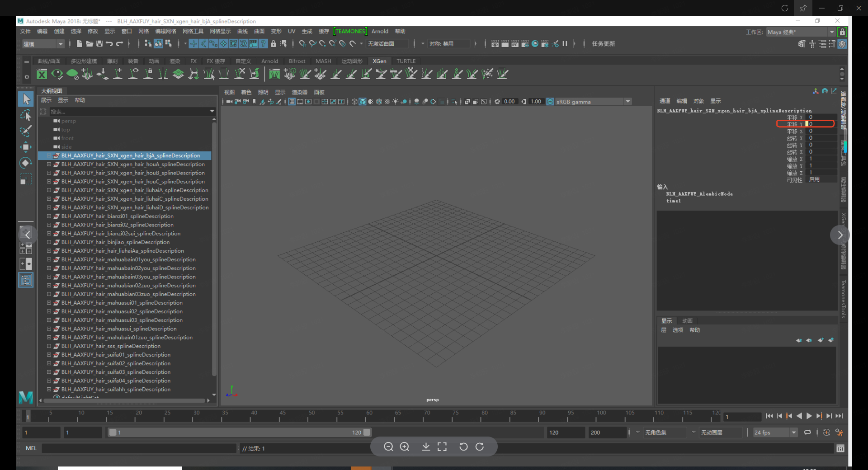Click the 平移 Z value field
The height and width of the screenshot is (470, 868).
point(820,131)
